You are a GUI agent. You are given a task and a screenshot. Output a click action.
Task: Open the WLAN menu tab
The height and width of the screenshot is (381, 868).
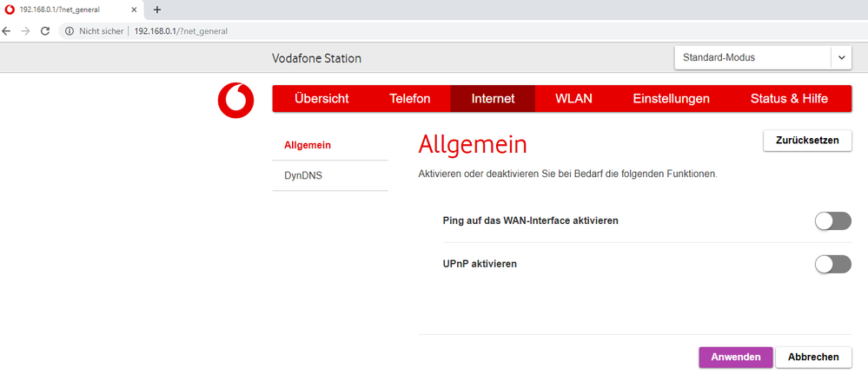pos(573,99)
